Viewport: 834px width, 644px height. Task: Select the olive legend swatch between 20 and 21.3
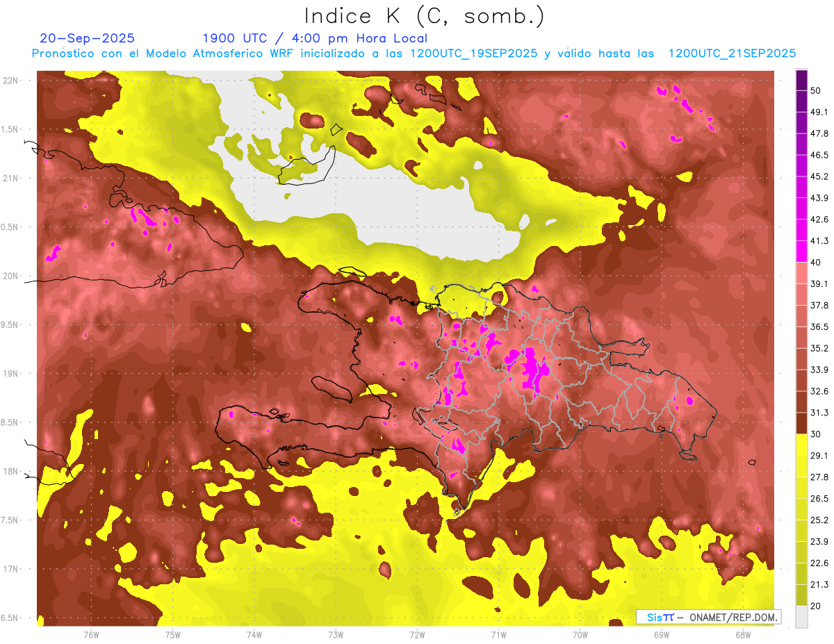tap(801, 595)
